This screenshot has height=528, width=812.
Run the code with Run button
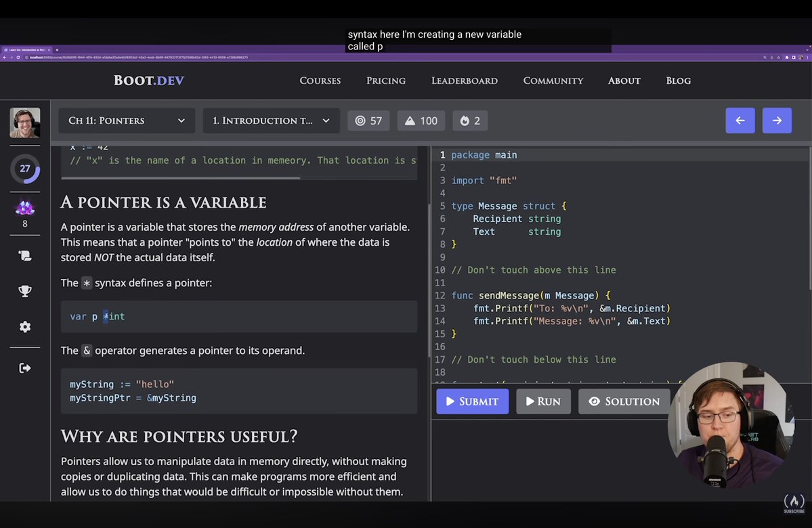[x=543, y=401]
